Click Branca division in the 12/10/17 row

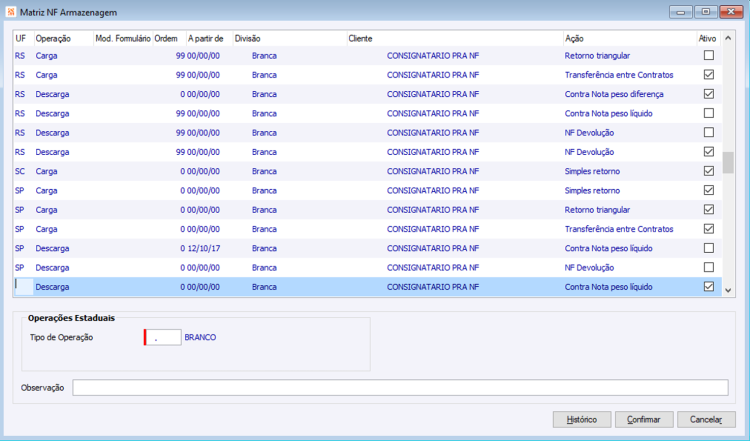click(x=264, y=248)
